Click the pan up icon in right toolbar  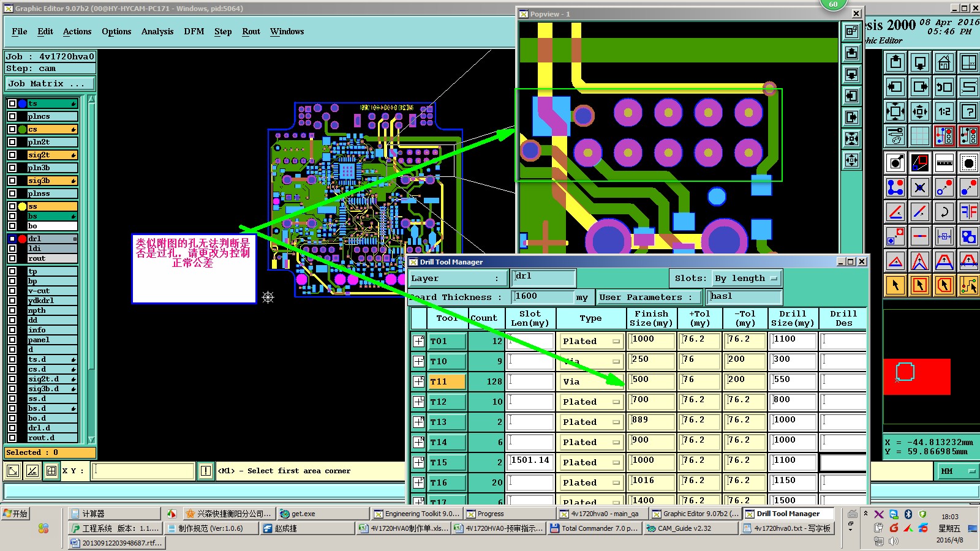click(895, 62)
